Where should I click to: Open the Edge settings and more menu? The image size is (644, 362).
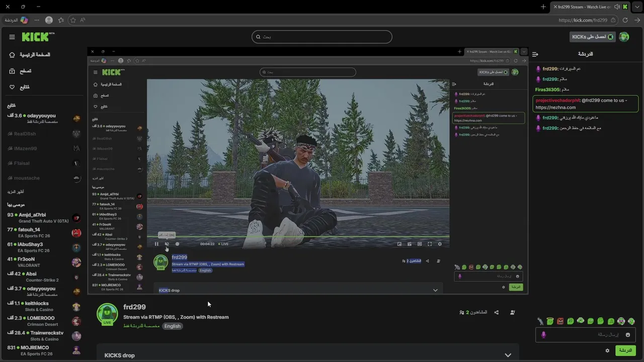coord(37,20)
